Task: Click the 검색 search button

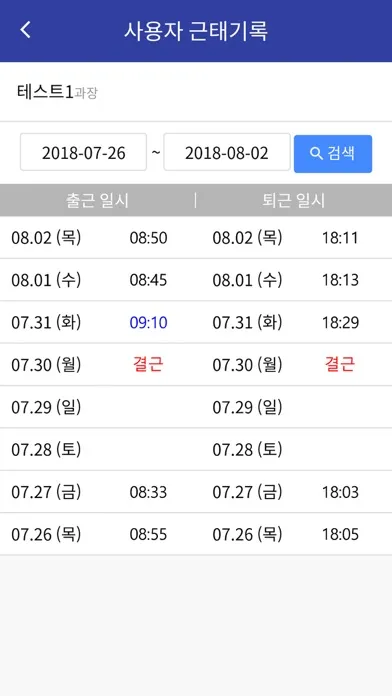Action: point(333,154)
